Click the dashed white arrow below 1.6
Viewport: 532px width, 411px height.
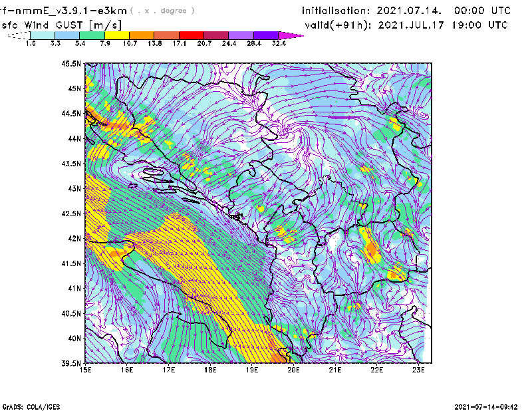(x=19, y=35)
